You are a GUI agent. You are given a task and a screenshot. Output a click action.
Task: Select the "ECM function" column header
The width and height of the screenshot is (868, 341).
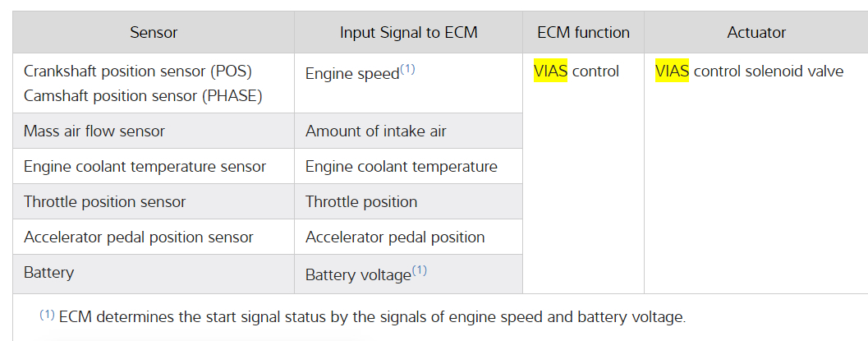tap(583, 33)
